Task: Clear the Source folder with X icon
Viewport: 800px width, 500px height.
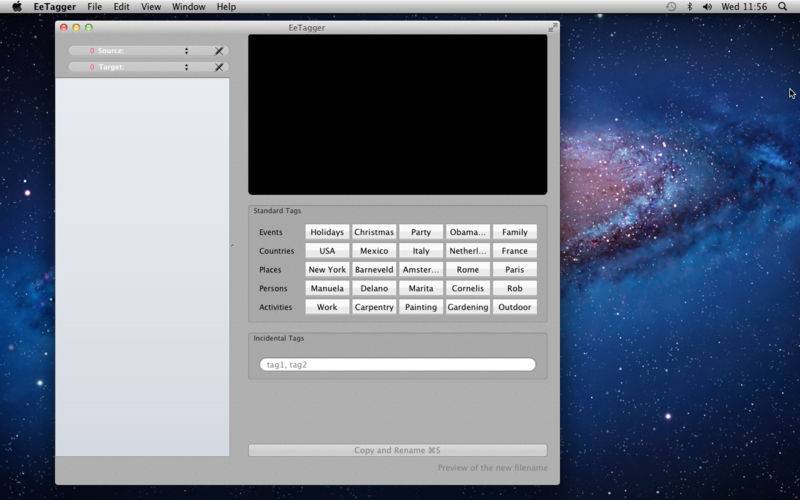Action: tap(219, 51)
